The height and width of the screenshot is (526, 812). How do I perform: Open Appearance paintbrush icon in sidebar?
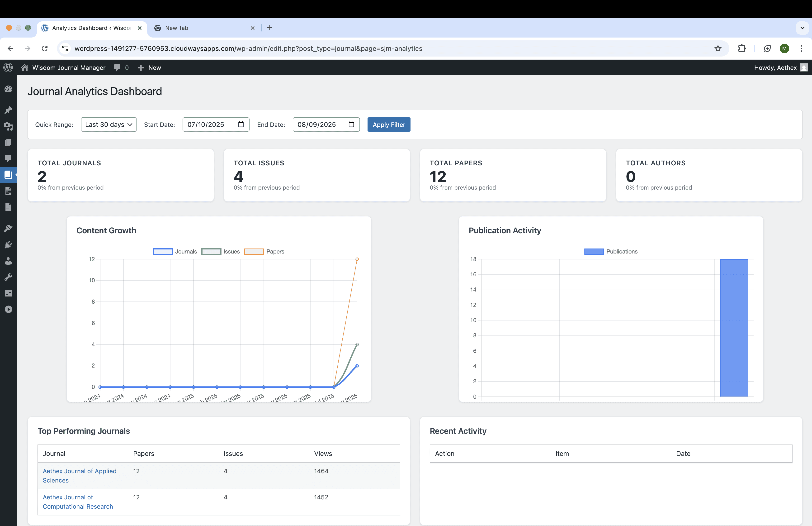[8, 228]
